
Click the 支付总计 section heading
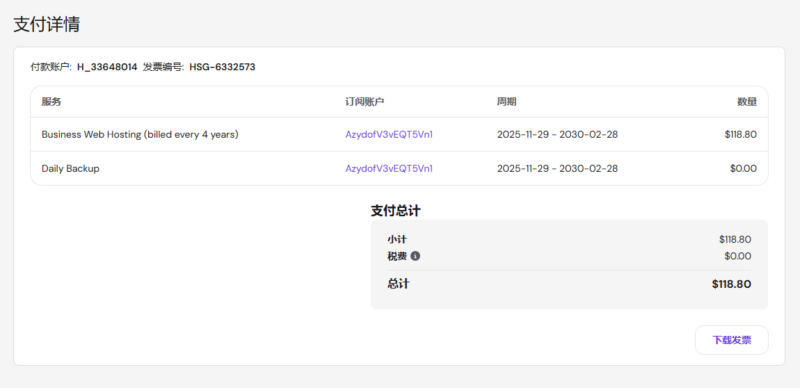395,211
